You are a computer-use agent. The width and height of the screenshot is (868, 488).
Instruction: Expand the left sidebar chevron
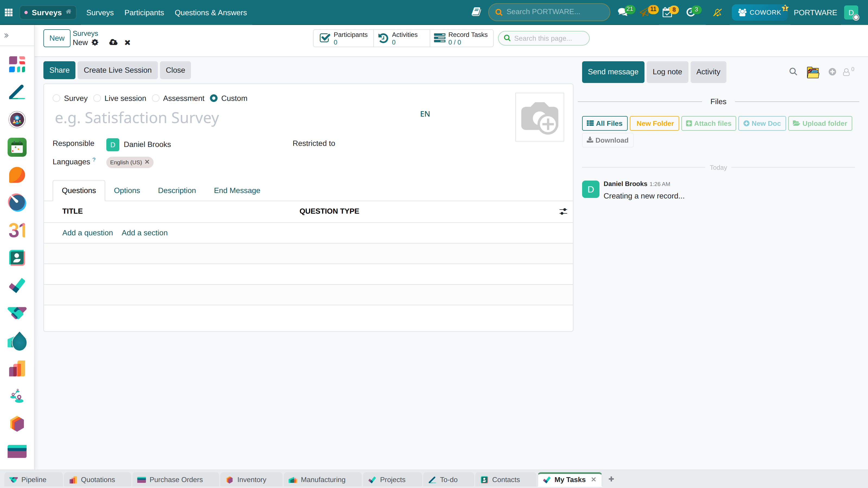coord(7,35)
